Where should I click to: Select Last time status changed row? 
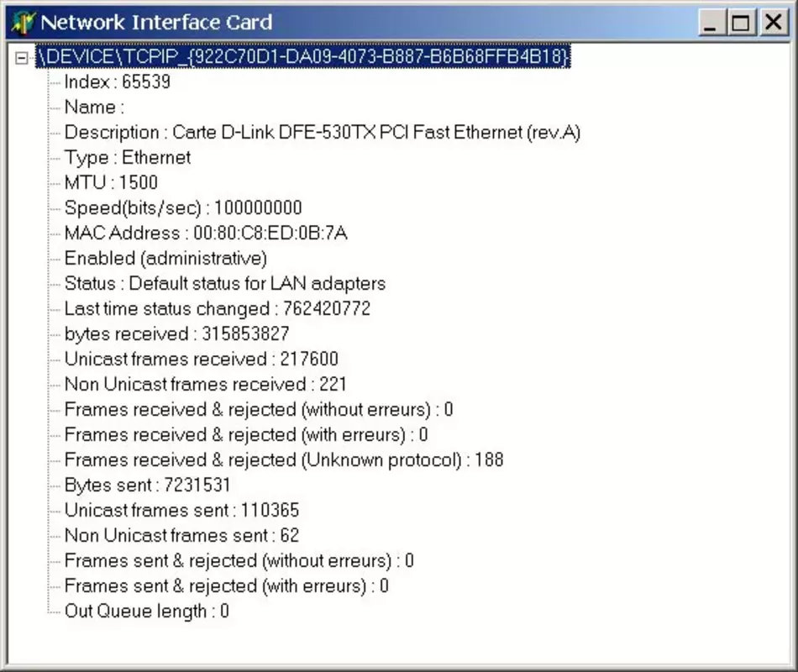(218, 308)
